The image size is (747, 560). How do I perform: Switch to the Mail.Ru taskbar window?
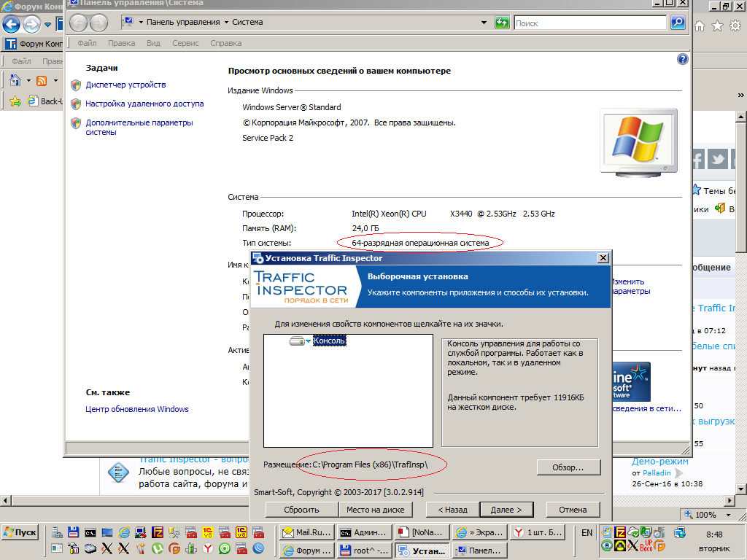pos(306,532)
